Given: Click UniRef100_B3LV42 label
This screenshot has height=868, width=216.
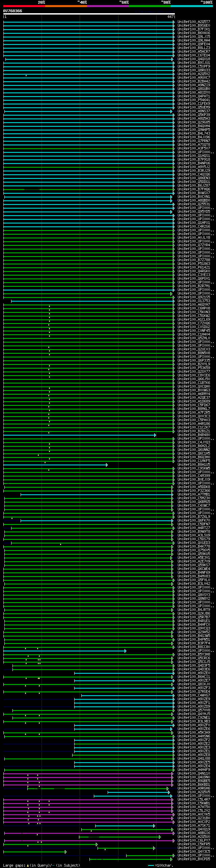Looking at the screenshot, I should (x=194, y=584).
